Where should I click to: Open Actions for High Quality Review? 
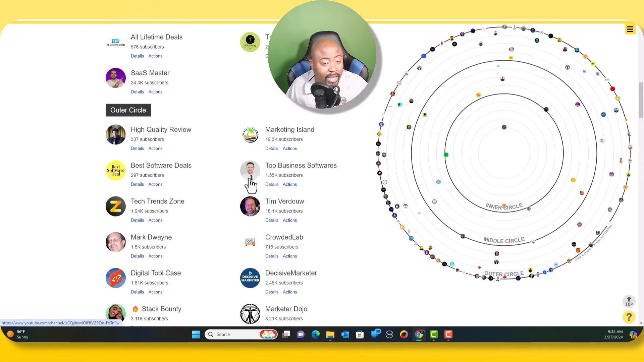coord(155,148)
